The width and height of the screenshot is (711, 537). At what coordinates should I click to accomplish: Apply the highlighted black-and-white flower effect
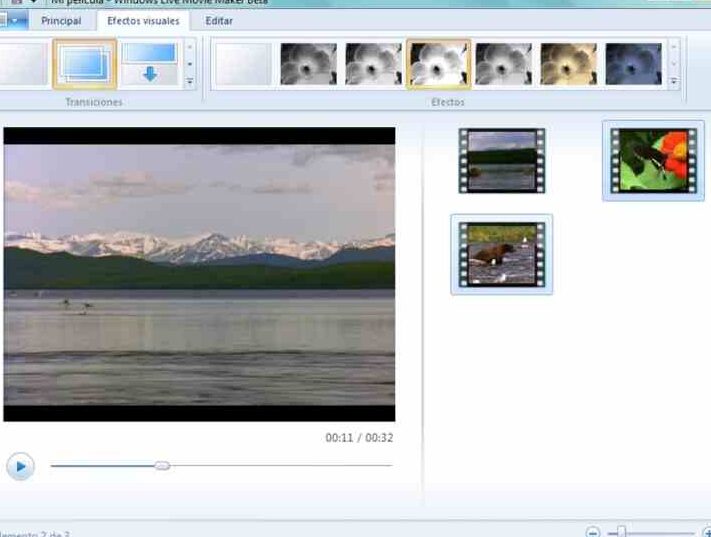pos(438,64)
